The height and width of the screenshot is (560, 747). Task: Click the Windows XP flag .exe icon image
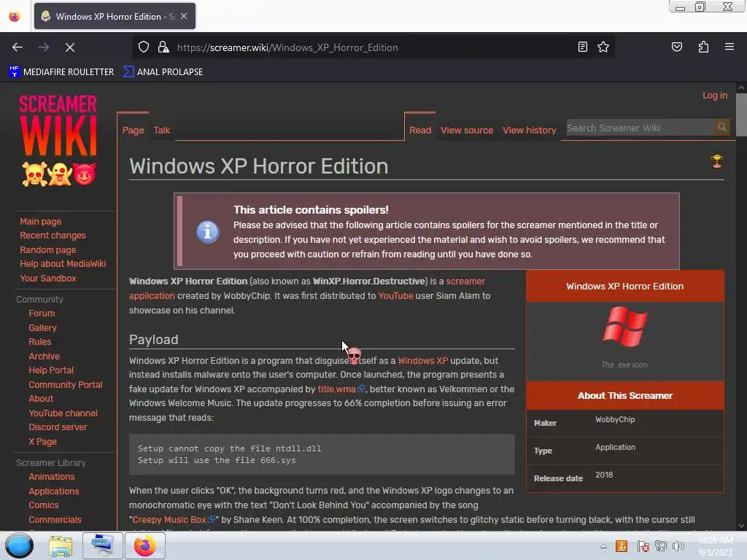[x=624, y=327]
